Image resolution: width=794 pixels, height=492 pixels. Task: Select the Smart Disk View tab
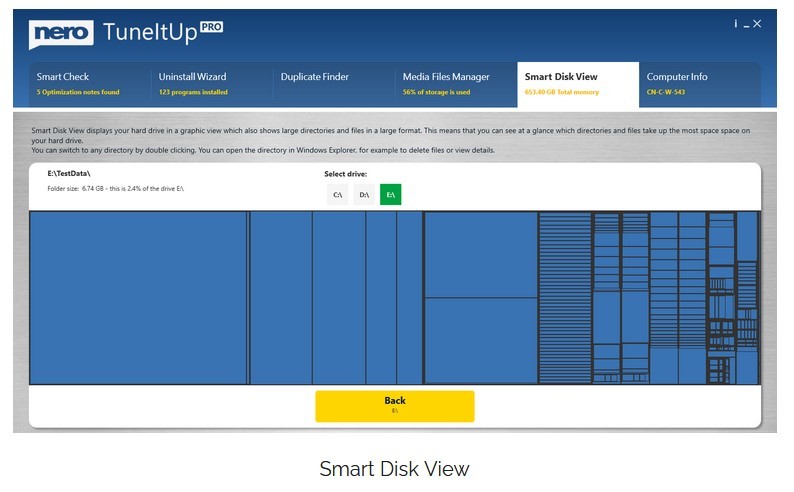point(578,84)
